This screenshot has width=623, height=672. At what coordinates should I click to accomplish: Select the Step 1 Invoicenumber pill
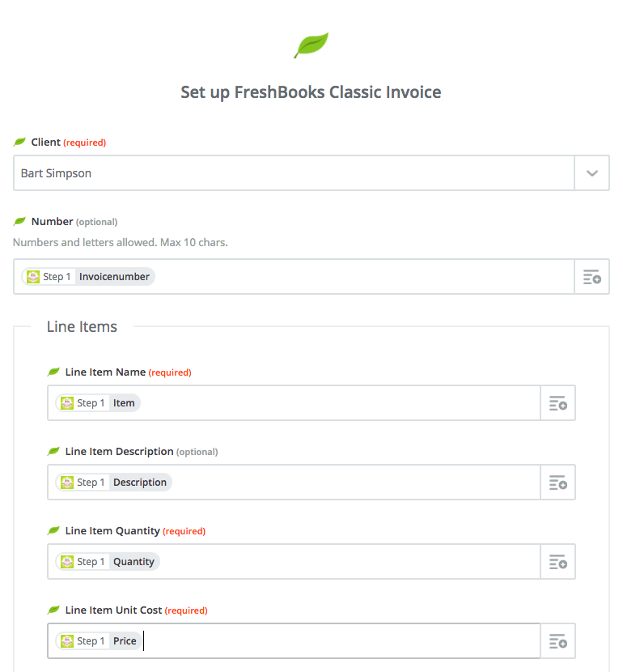[x=88, y=276]
